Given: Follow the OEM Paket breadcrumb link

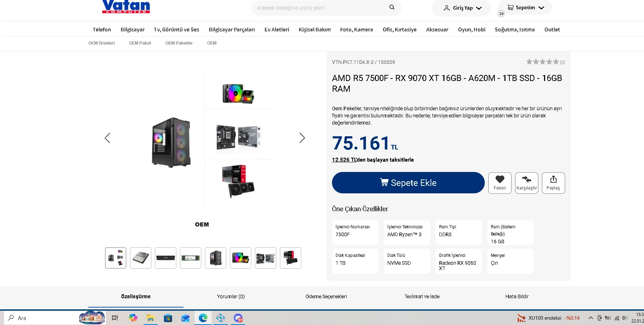Looking at the screenshot, I should tap(140, 43).
